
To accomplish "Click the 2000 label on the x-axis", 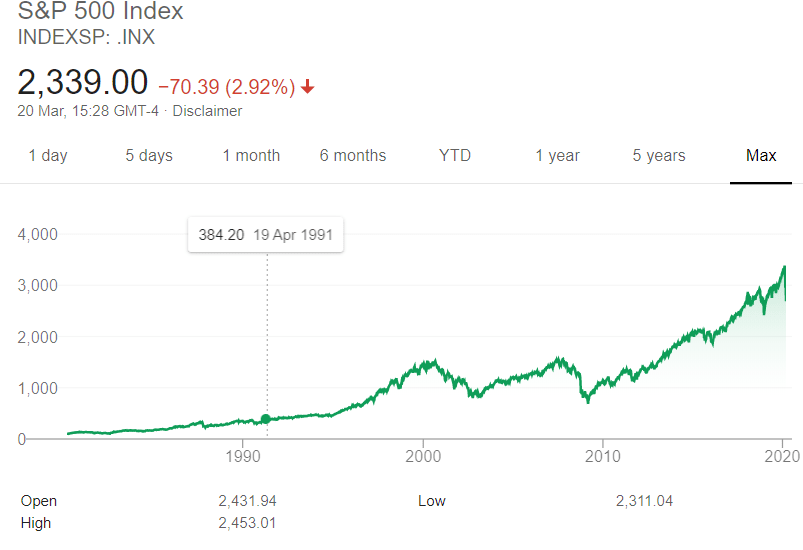I will (x=423, y=457).
